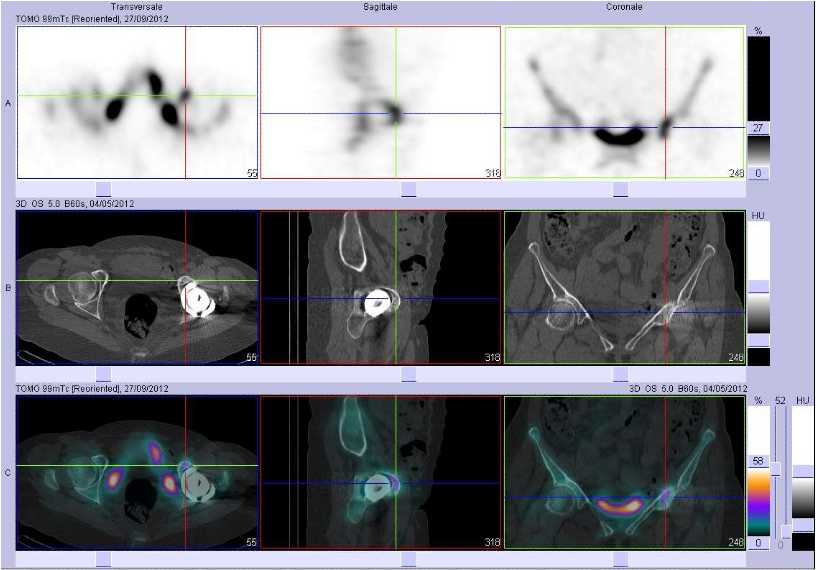Click slice scrollbar thumb under row C sagittal view
Image resolution: width=816 pixels, height=570 pixels.
[409, 560]
